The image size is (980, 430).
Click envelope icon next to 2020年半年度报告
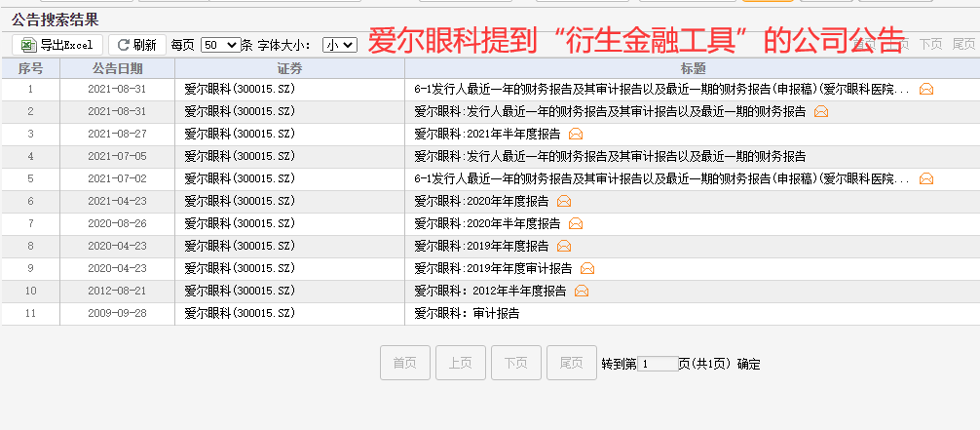click(576, 223)
